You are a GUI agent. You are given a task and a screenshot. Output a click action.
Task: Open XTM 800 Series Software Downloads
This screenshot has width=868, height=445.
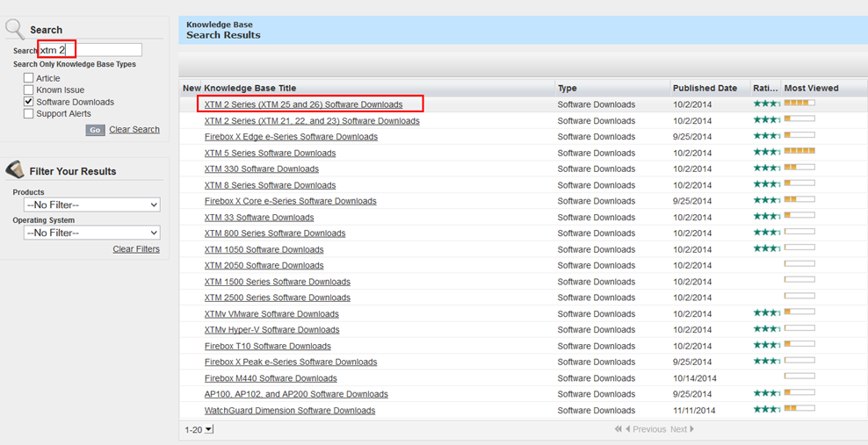click(x=275, y=233)
